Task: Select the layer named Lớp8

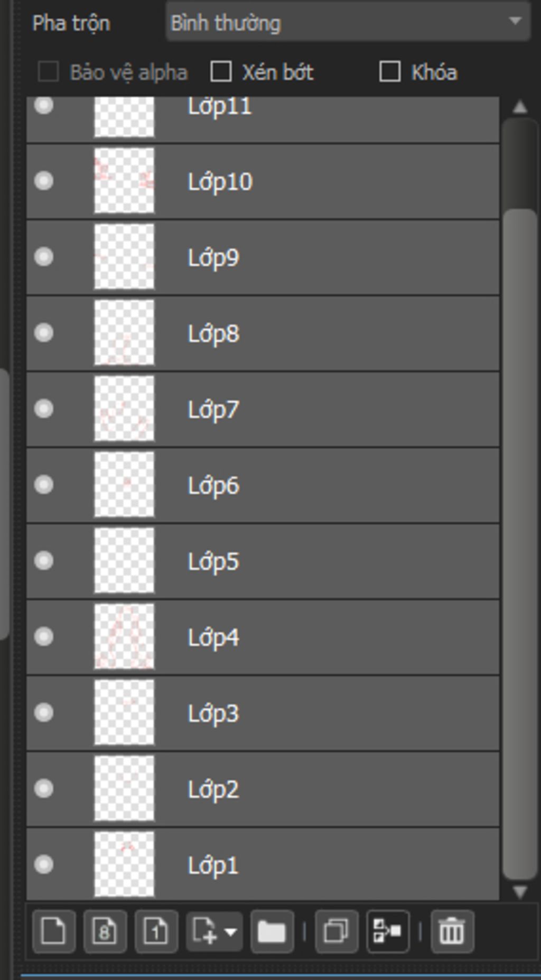Action: coord(317,334)
